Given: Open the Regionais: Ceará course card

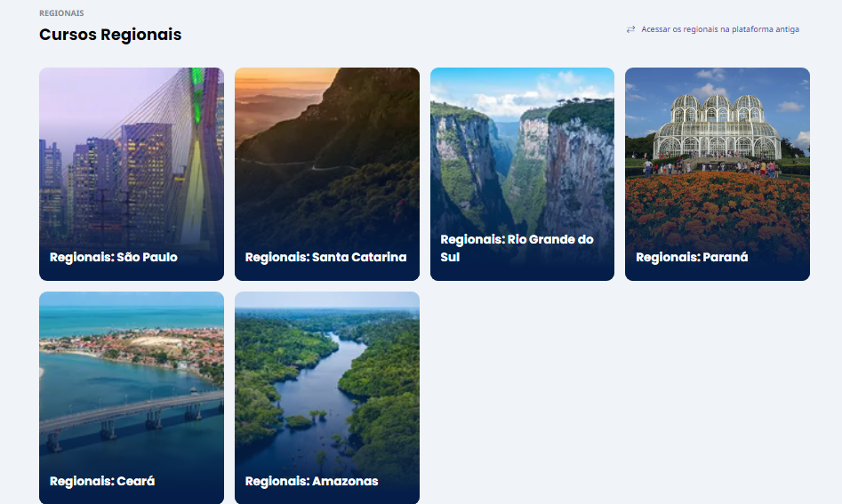Looking at the screenshot, I should point(132,397).
